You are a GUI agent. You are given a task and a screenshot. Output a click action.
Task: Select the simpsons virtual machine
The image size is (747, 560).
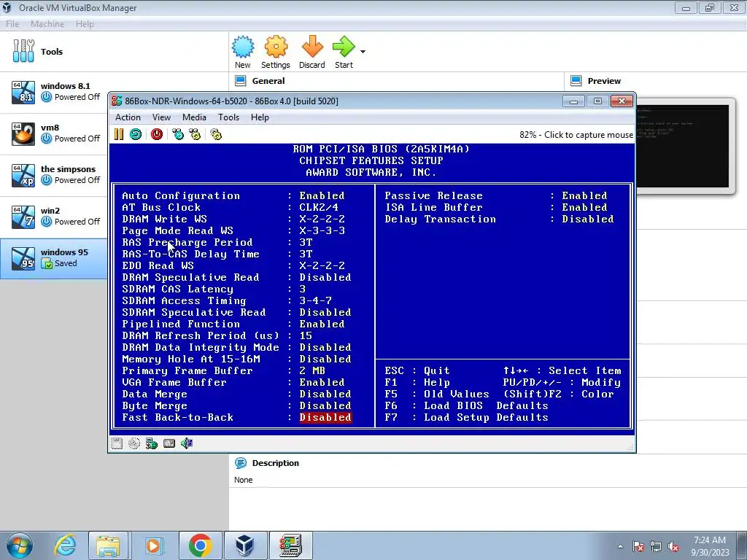coord(53,175)
